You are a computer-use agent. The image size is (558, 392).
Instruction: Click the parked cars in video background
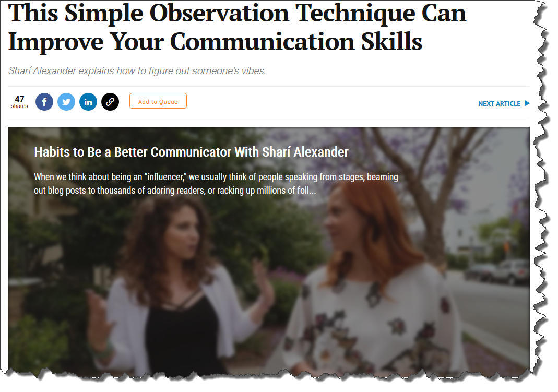[x=498, y=272]
